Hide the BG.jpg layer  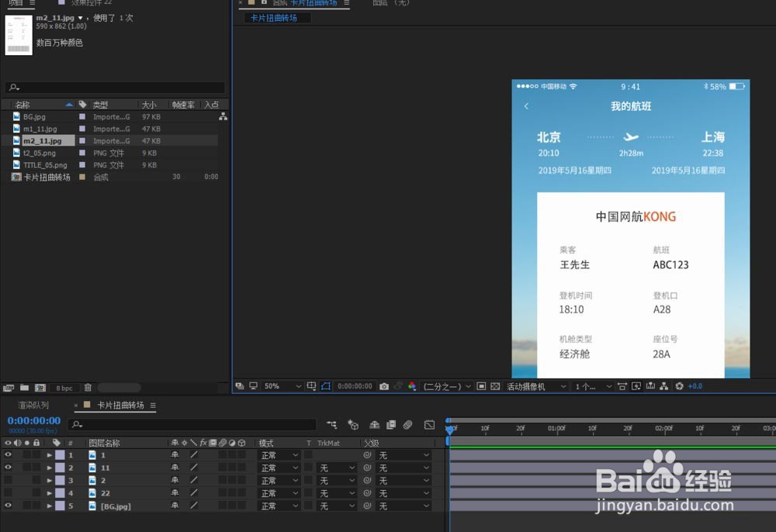(6, 506)
